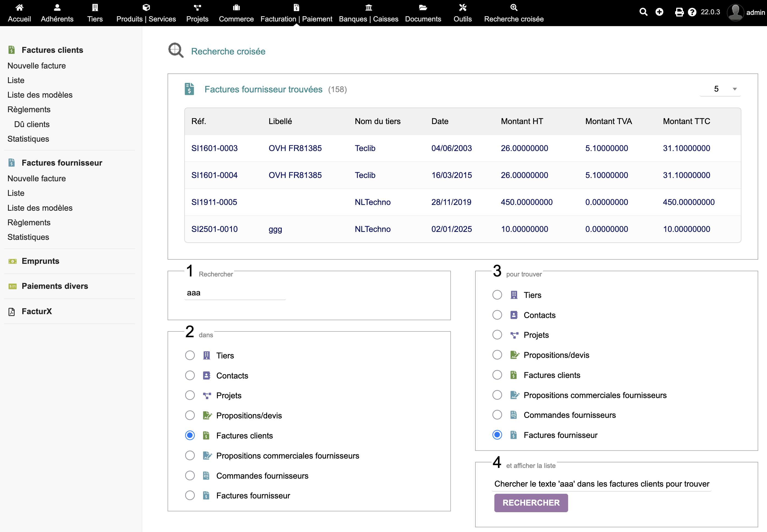Select Commandes fournisseurs radio in 'dans' section
The image size is (767, 532).
tap(190, 475)
